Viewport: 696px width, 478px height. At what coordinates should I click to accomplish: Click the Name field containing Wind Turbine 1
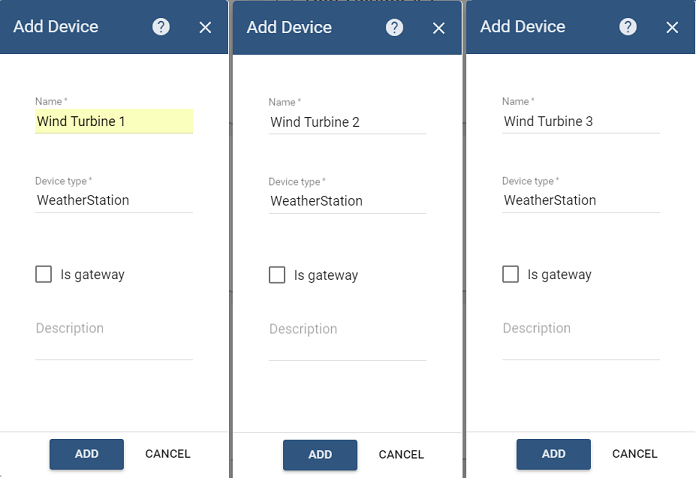[113, 121]
